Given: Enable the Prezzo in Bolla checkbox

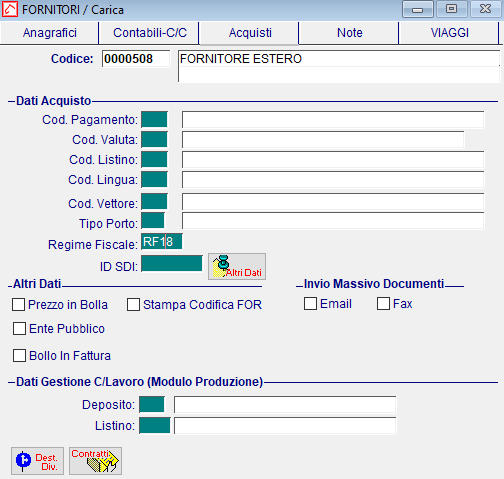Looking at the screenshot, I should [x=18, y=304].
